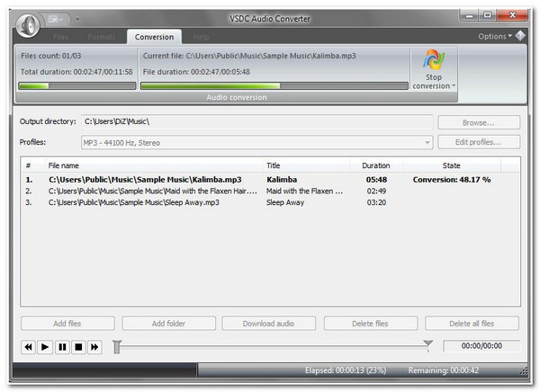This screenshot has width=540, height=392.
Task: Maximize the VSDC Audio Converter window
Action: [487, 15]
